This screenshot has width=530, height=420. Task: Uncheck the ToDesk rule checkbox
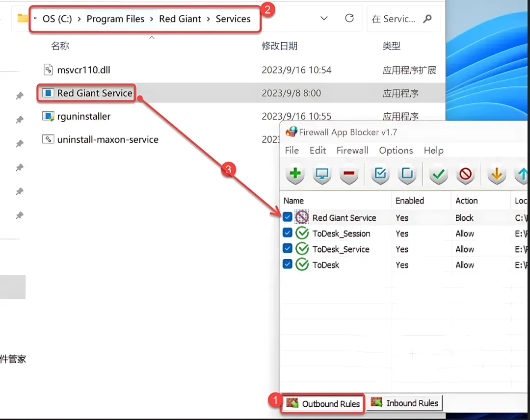pyautogui.click(x=287, y=264)
